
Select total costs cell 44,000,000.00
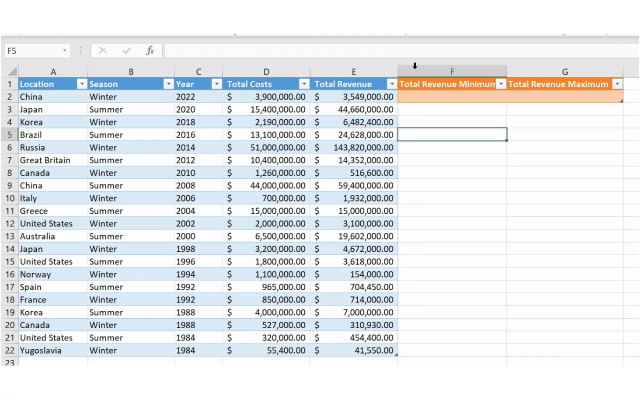pos(266,186)
